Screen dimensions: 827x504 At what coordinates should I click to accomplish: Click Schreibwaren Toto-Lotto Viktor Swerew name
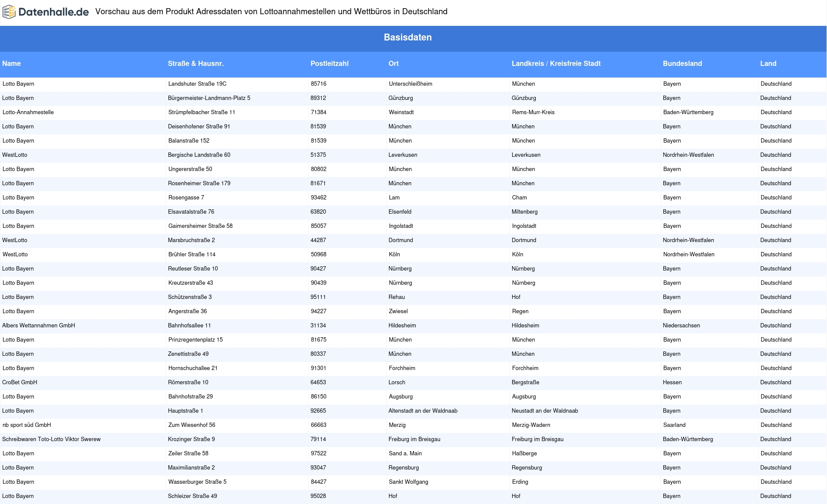[51, 439]
